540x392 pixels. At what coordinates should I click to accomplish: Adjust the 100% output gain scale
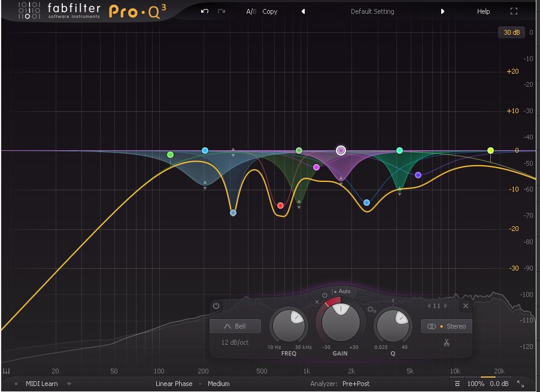point(475,384)
